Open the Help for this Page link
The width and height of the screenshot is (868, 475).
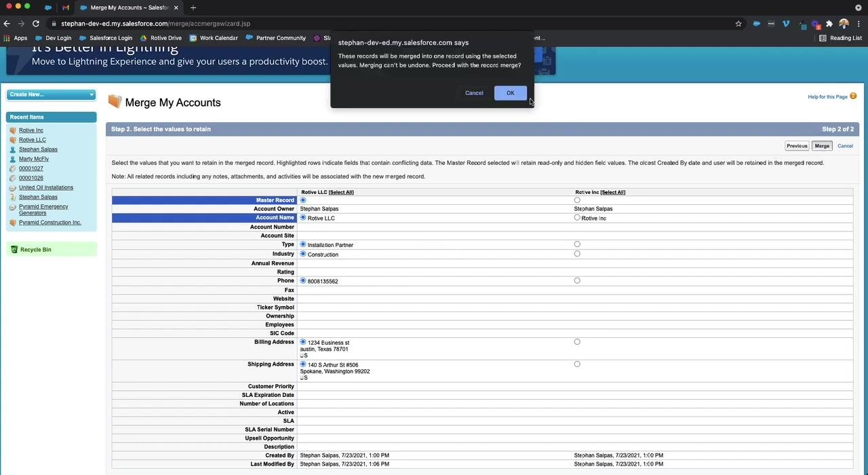827,97
